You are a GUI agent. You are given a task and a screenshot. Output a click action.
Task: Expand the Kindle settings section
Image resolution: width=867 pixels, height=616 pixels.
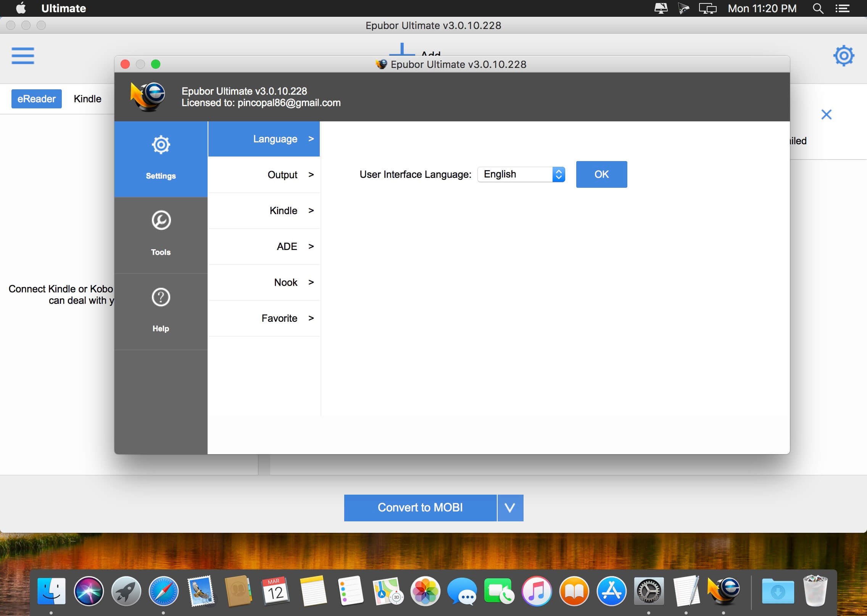(x=283, y=210)
